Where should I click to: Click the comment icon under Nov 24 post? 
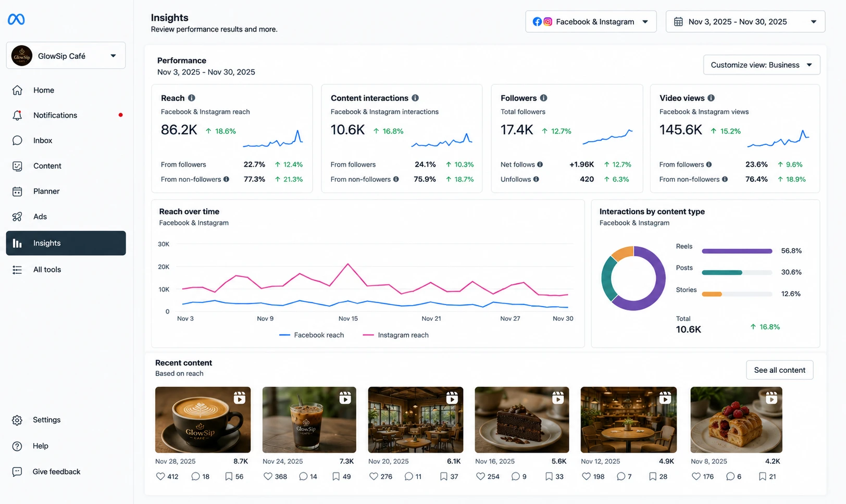tap(303, 476)
